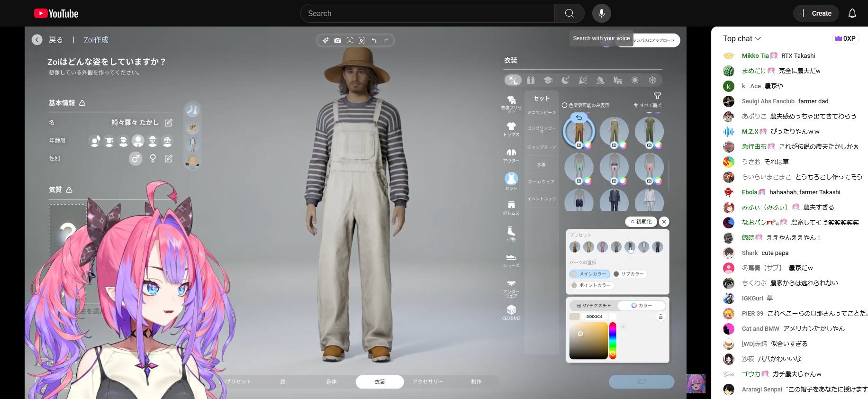Select the graduation cap outfit category icon

548,80
